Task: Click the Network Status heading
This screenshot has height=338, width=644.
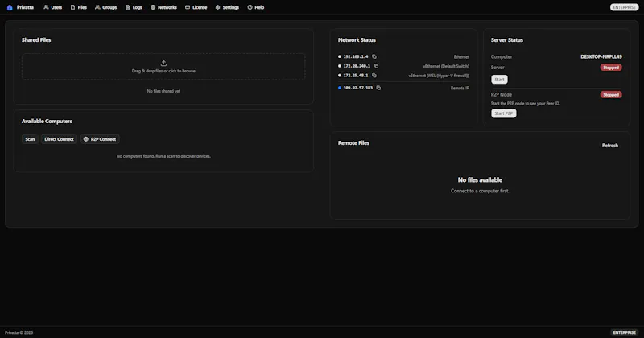Action: click(x=357, y=40)
